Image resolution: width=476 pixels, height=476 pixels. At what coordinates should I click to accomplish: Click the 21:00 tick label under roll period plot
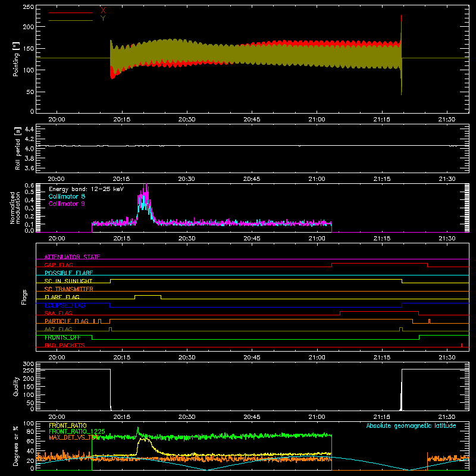tap(317, 179)
